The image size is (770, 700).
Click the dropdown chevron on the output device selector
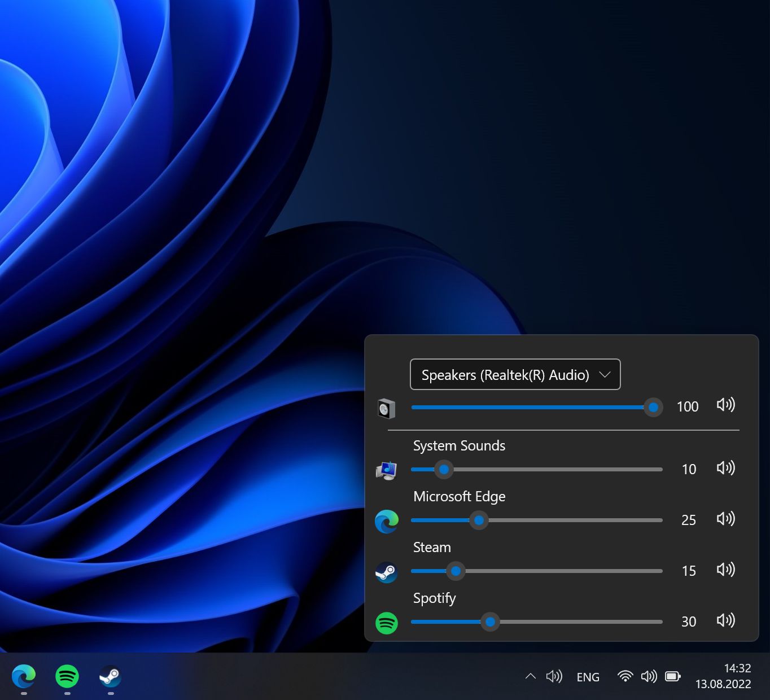click(605, 374)
